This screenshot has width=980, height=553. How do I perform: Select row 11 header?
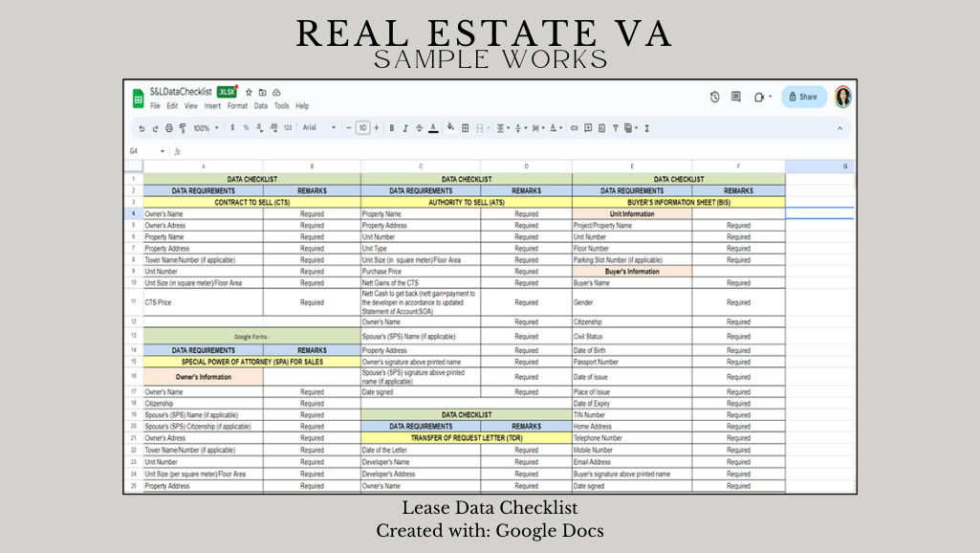(134, 302)
